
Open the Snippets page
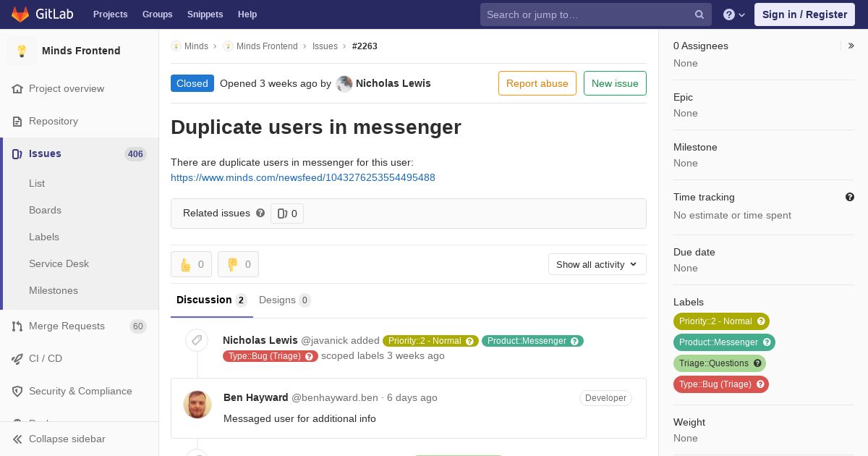[205, 14]
